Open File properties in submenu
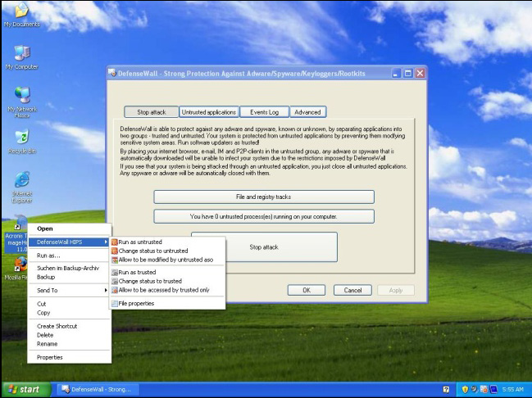The width and height of the screenshot is (532, 398). (x=167, y=304)
